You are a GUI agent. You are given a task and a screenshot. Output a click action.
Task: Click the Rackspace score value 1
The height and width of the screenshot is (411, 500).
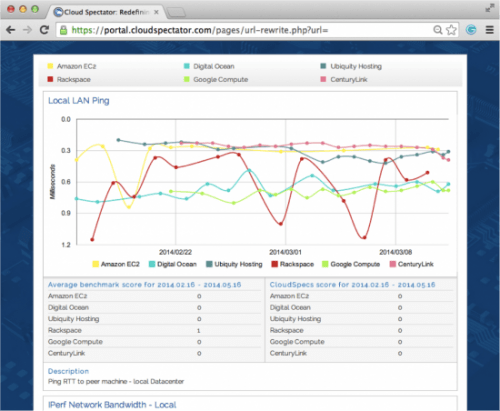[x=199, y=331]
